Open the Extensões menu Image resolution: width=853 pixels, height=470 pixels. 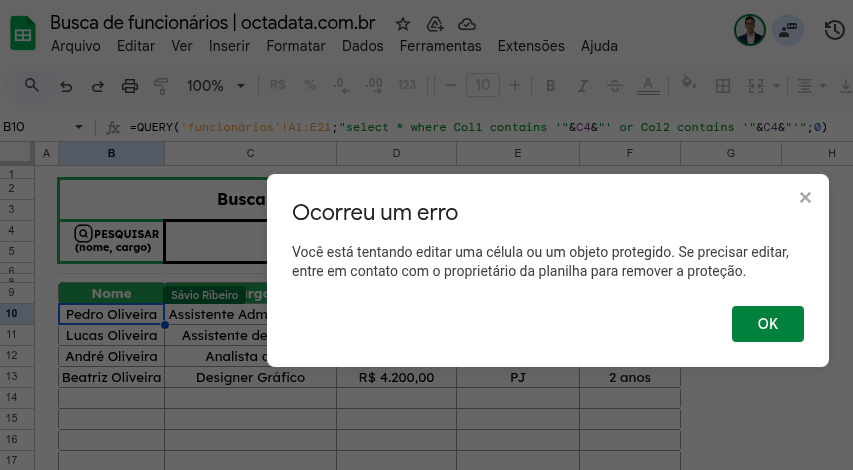click(x=531, y=46)
